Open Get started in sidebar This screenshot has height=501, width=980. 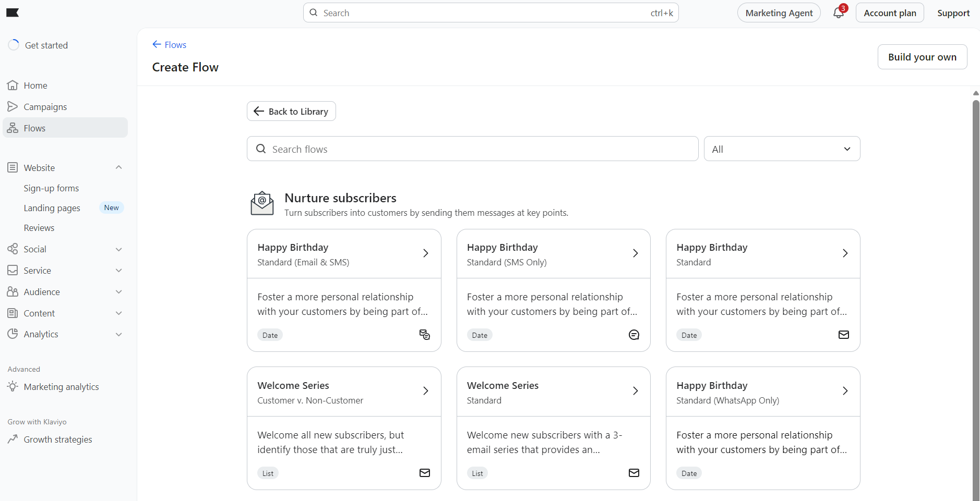pyautogui.click(x=46, y=45)
